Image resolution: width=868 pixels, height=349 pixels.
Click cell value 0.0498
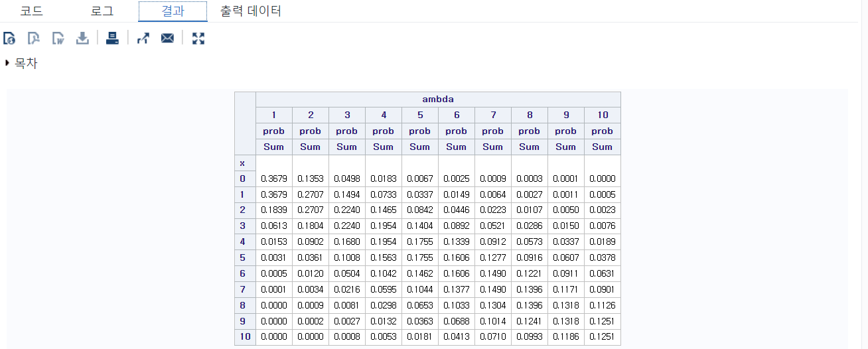[x=346, y=178]
